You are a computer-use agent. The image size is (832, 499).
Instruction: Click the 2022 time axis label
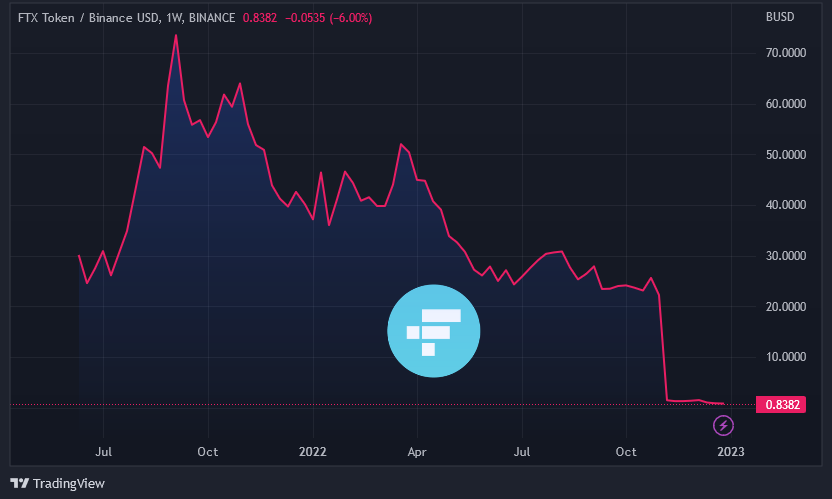313,453
